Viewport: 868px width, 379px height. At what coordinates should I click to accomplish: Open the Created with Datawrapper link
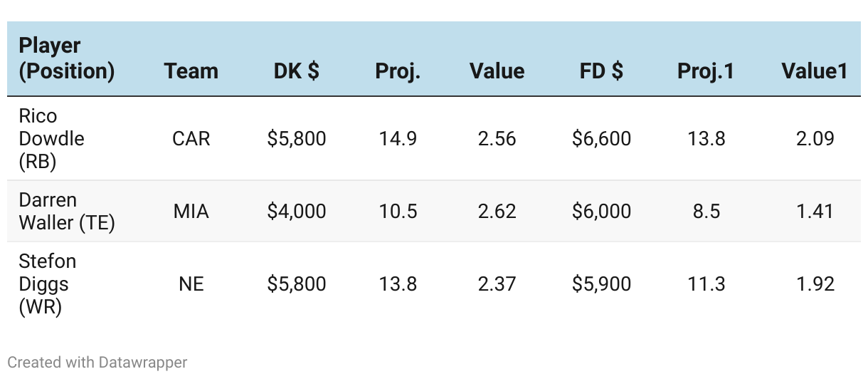click(x=97, y=362)
